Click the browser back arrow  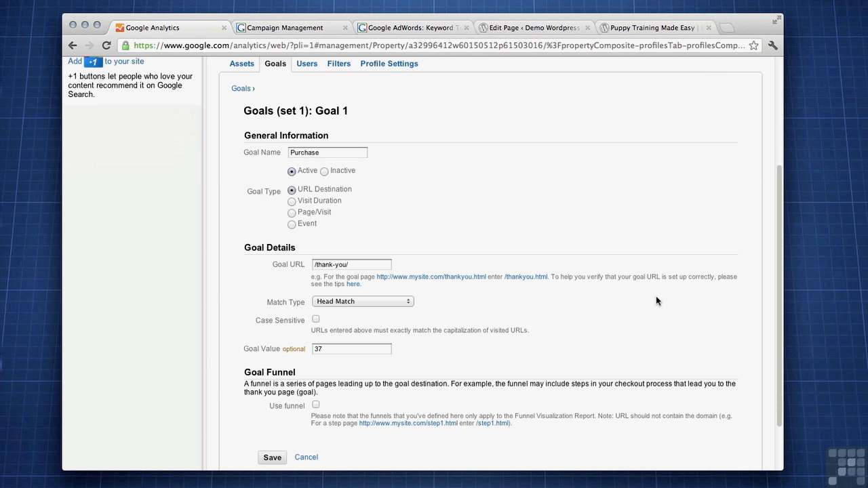click(73, 45)
